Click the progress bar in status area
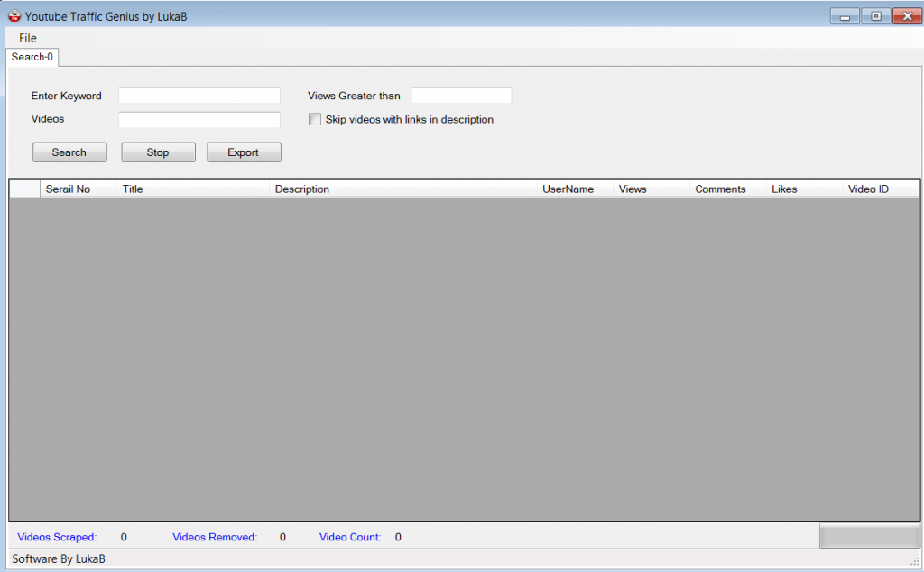 pos(869,537)
